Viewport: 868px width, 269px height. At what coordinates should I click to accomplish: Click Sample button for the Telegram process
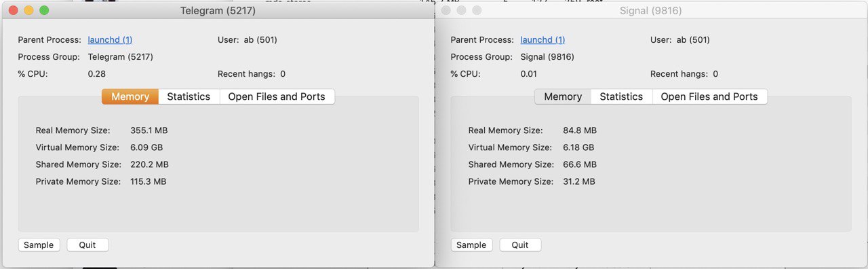click(39, 245)
